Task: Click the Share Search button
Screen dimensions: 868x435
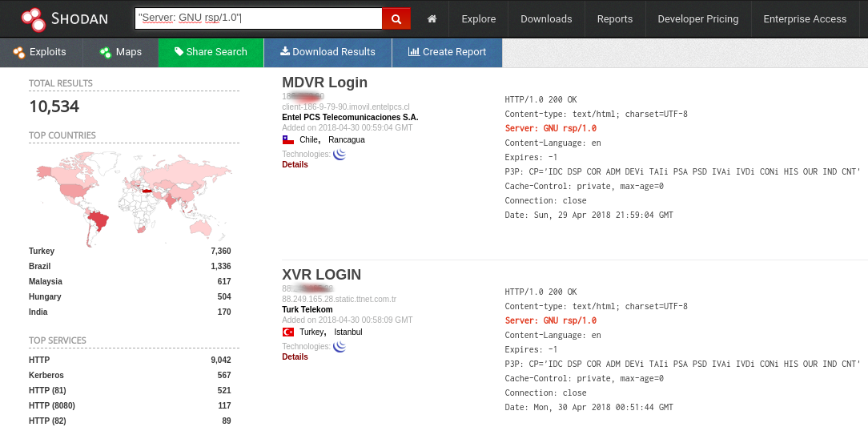Action: coord(211,52)
